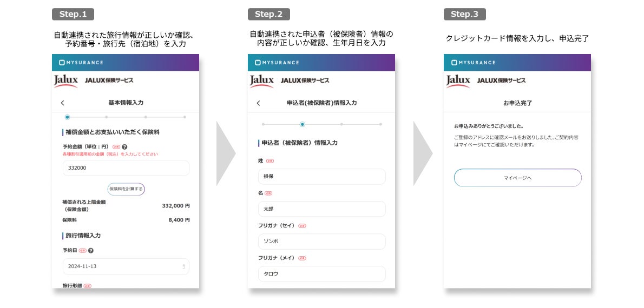Click the active second progress dot in Step 2
Image resolution: width=644 pixels, height=308 pixels.
tap(303, 124)
